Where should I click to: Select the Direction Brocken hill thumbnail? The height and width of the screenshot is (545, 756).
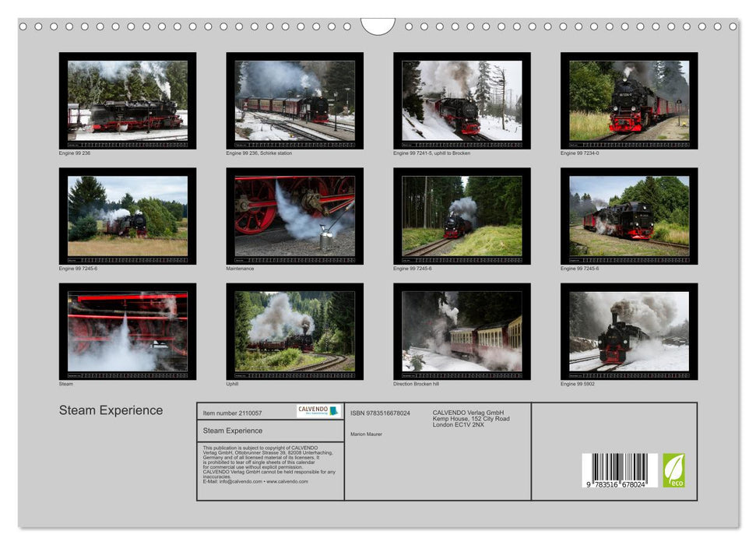click(x=462, y=331)
